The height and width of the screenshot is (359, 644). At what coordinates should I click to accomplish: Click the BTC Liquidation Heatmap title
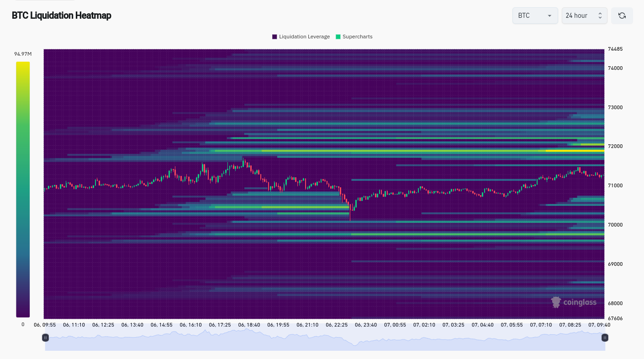click(62, 16)
